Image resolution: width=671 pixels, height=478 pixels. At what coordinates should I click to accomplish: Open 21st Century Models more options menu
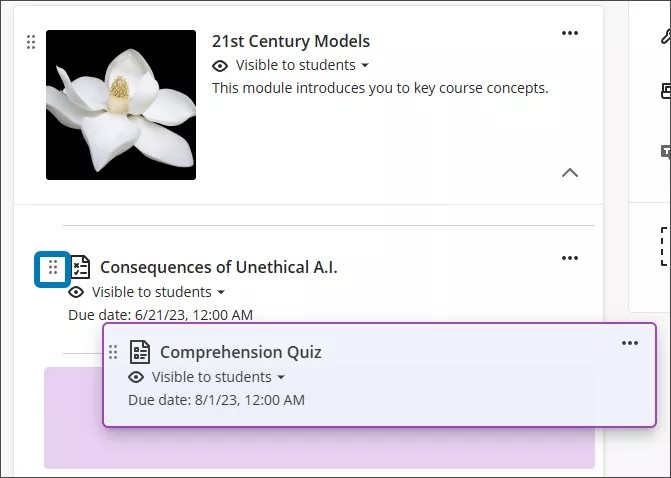570,33
